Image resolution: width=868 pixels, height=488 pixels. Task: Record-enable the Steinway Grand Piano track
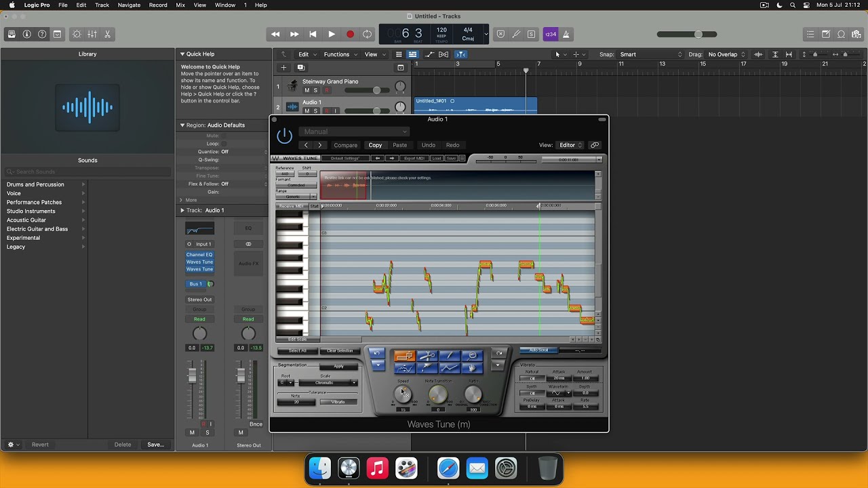click(x=326, y=90)
